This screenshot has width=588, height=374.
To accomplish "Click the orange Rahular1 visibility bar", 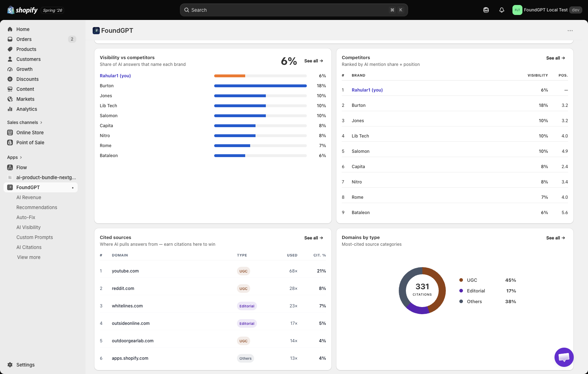I will pyautogui.click(x=229, y=76).
